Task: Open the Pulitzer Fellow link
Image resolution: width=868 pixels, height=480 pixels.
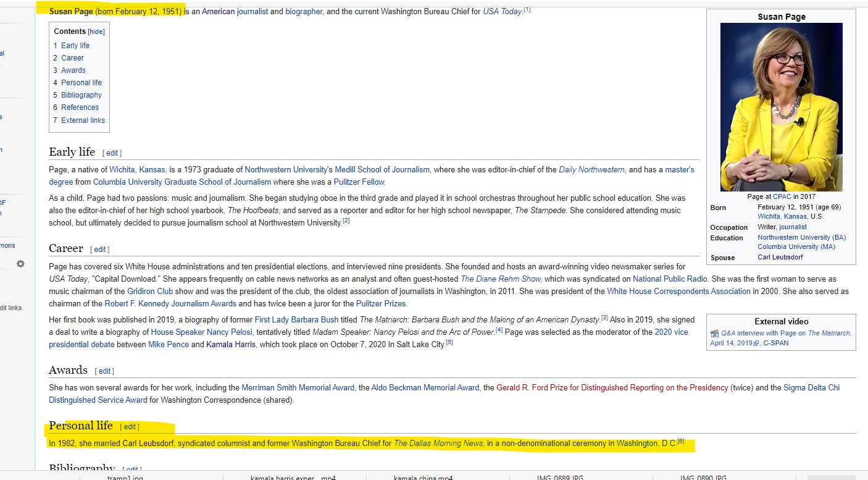Action: click(x=359, y=182)
